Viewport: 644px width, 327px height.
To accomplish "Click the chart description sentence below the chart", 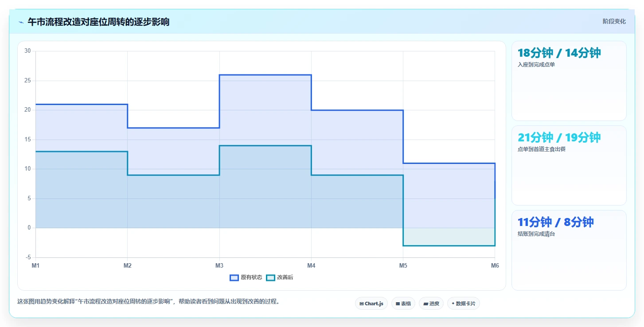I will (148, 302).
